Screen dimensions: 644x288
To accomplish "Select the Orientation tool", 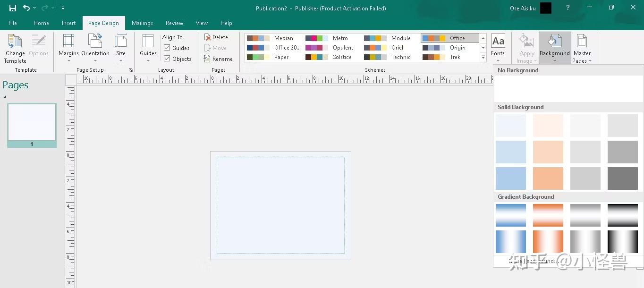I will (95, 47).
